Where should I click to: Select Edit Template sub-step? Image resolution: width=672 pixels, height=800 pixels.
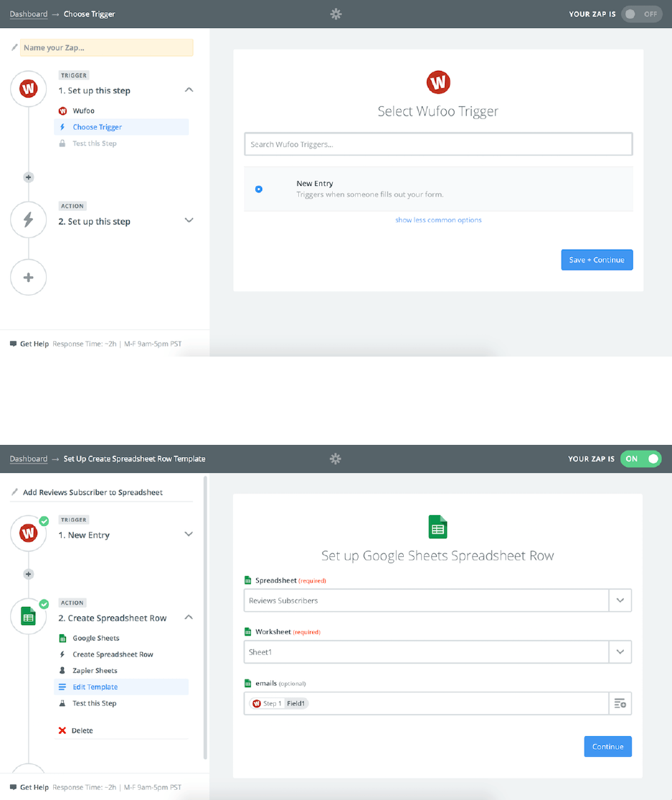(x=121, y=687)
